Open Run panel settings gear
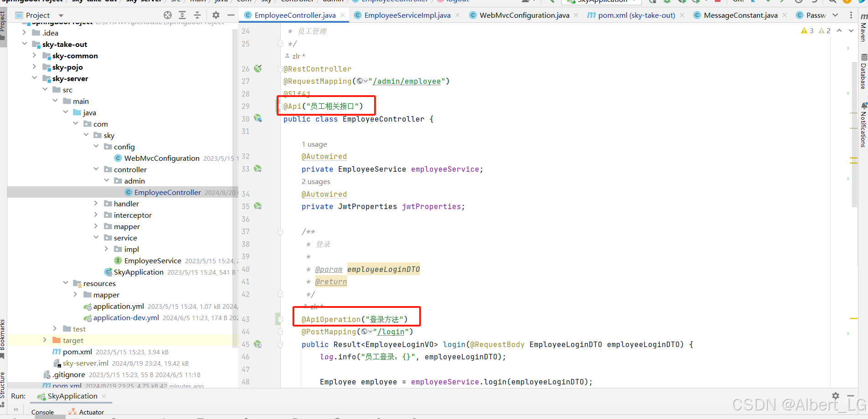The image size is (868, 419). click(835, 396)
